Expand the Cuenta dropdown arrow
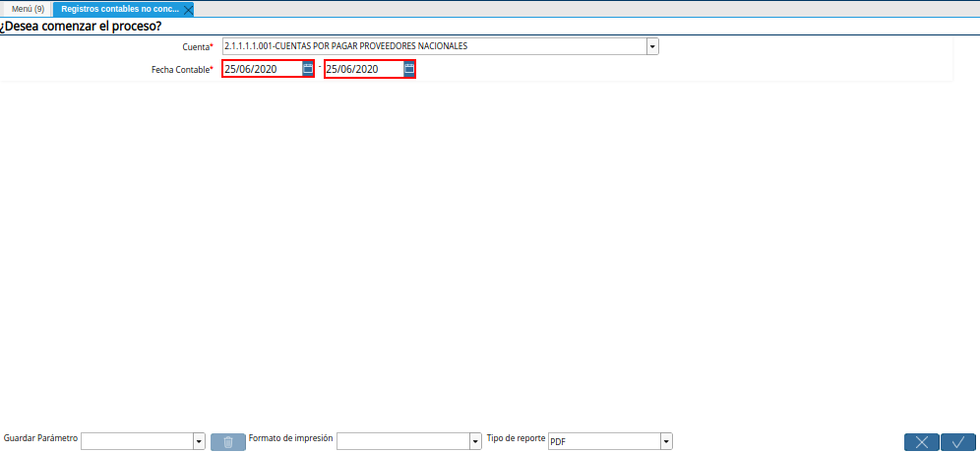 tap(652, 46)
